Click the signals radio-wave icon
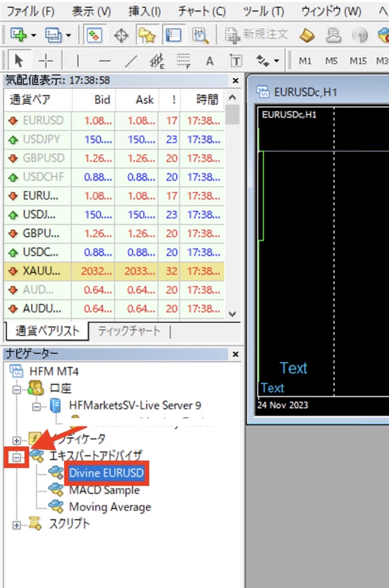The image size is (389, 588). [359, 36]
